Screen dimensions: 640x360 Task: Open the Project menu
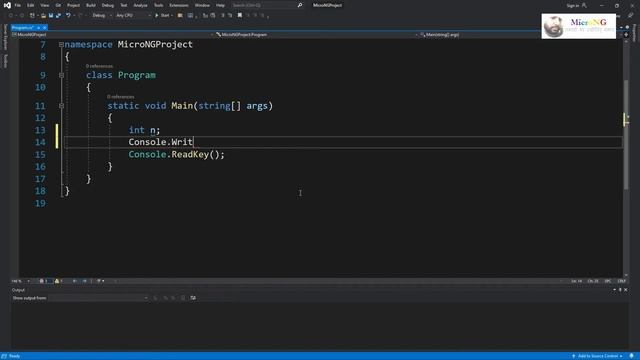click(73, 5)
